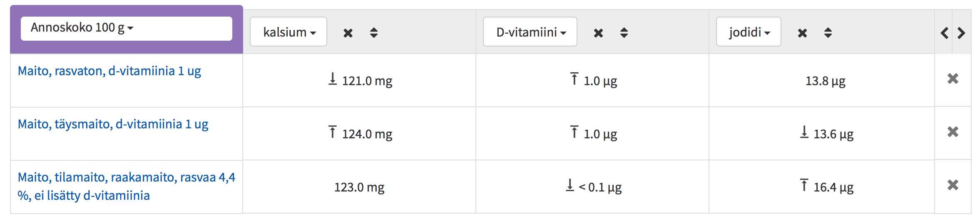
Task: Remove the D-vitamiini column
Action: click(x=598, y=33)
